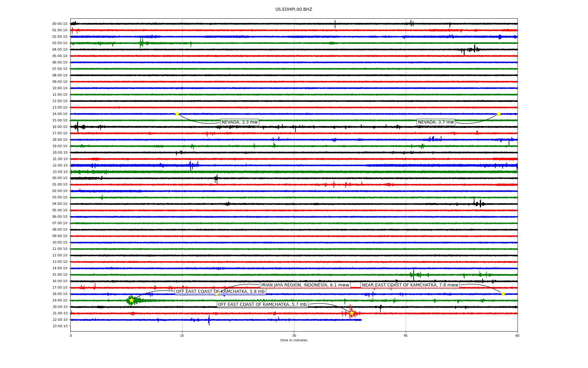Click the 15 minute tick label
Screen dimensions: 588x368
(182, 335)
